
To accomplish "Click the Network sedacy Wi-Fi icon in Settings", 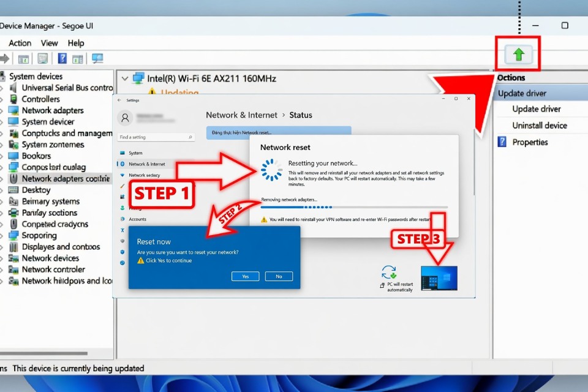I will [123, 175].
